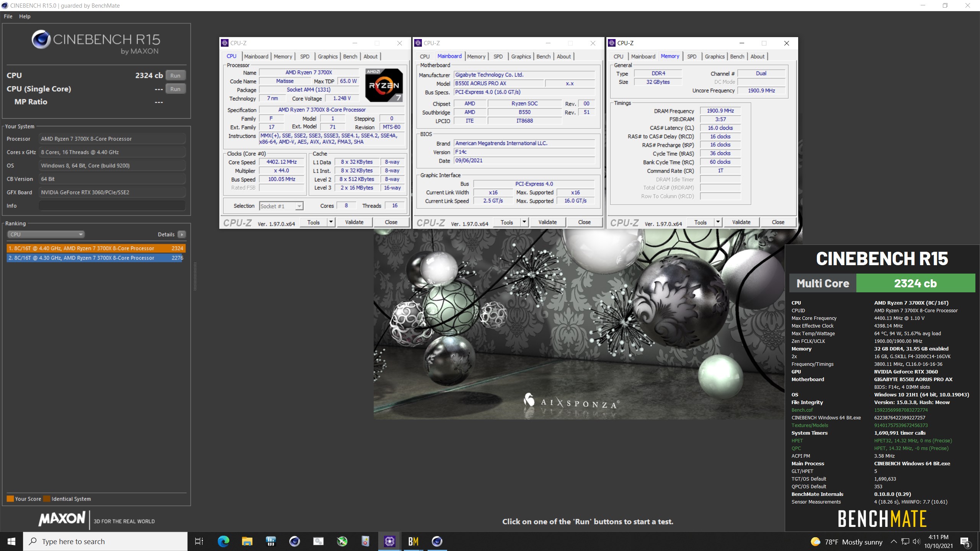The width and height of the screenshot is (980, 551).
Task: Select ranking row 8C/16T @ 4.30 GHz
Action: (96, 258)
